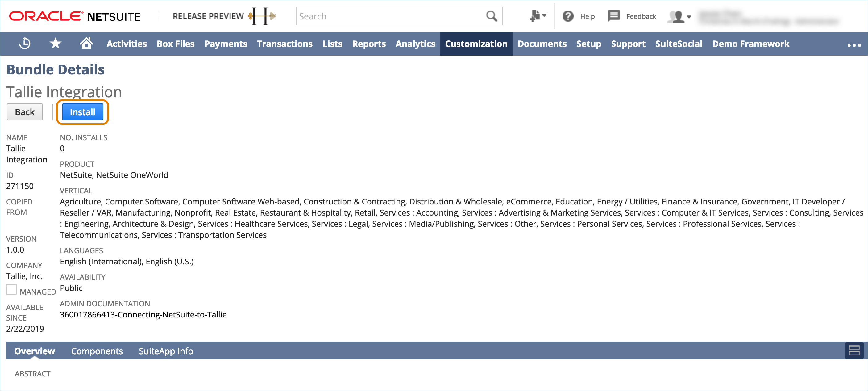868x391 pixels.
Task: Open the SuiteSocial menu
Action: pos(679,44)
